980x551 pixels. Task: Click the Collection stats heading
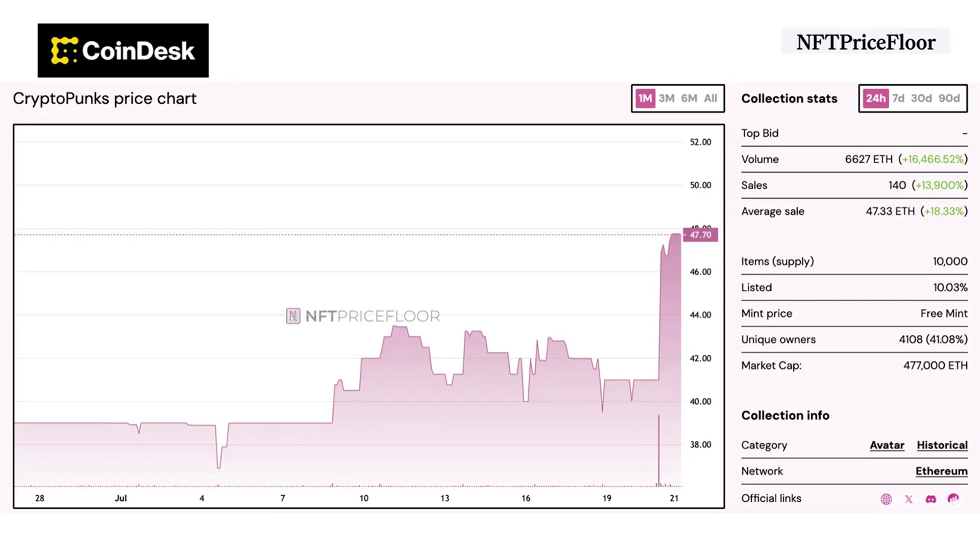click(x=789, y=98)
